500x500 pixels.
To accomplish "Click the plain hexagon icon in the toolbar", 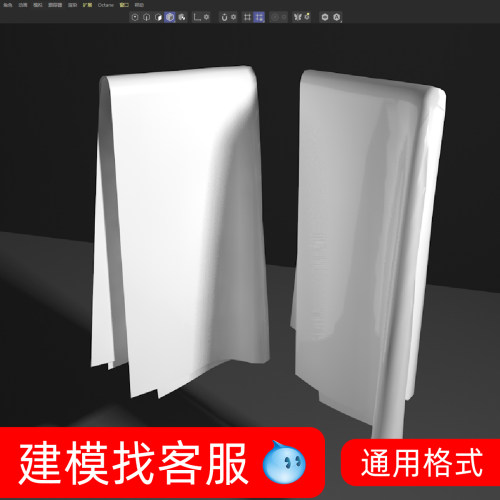I will coord(325,17).
